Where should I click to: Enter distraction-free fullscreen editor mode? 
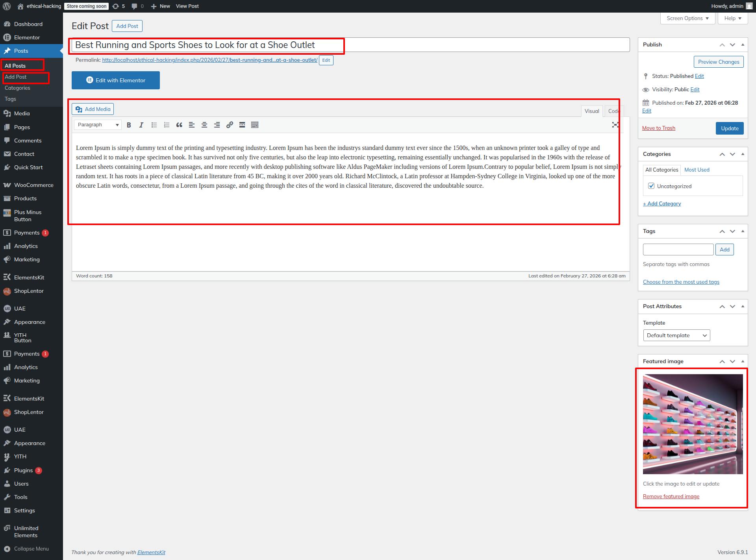point(615,125)
